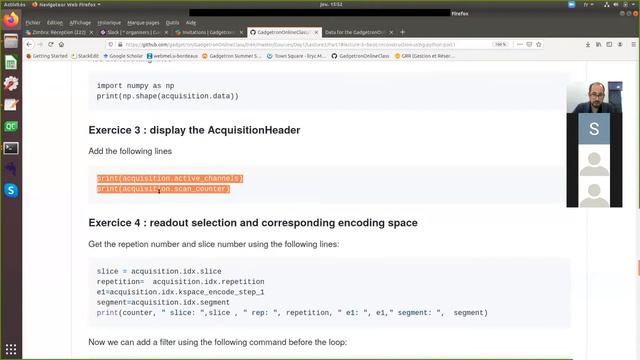640x360 pixels.
Task: Open the Files manager in dock
Action: (11, 41)
